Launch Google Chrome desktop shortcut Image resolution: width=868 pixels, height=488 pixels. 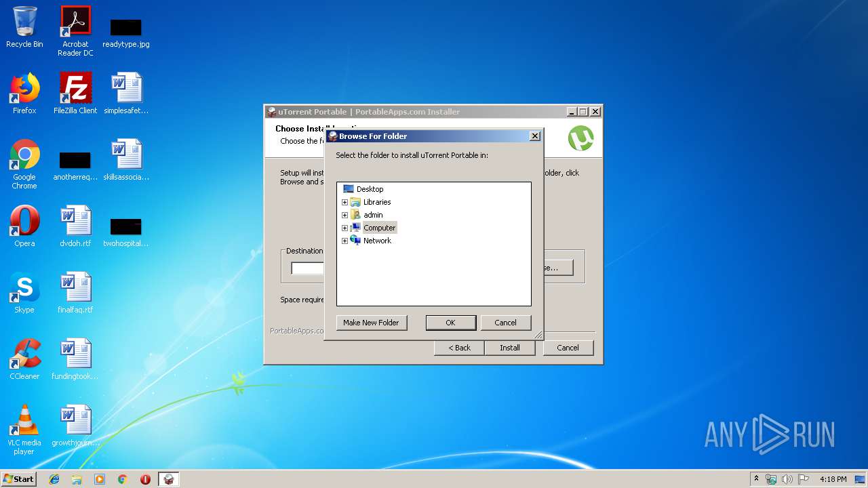pos(24,164)
